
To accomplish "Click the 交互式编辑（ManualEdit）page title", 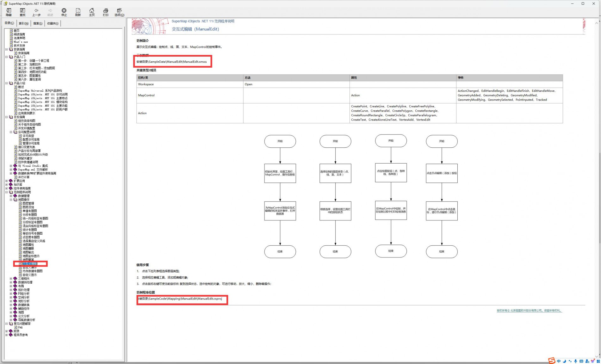I will (x=195, y=29).
